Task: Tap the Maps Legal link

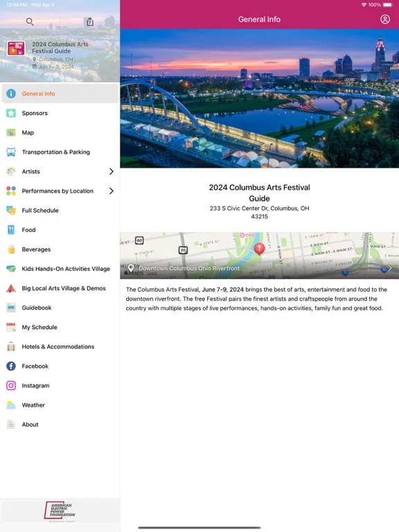Action: tap(152, 274)
